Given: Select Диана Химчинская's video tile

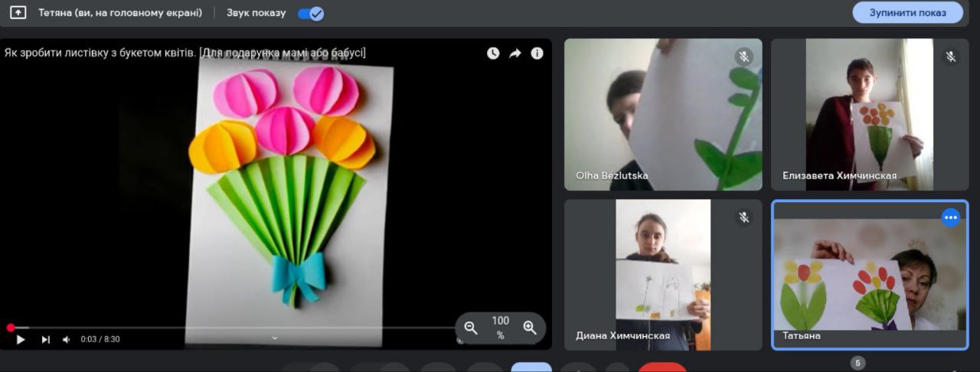Looking at the screenshot, I should (663, 275).
